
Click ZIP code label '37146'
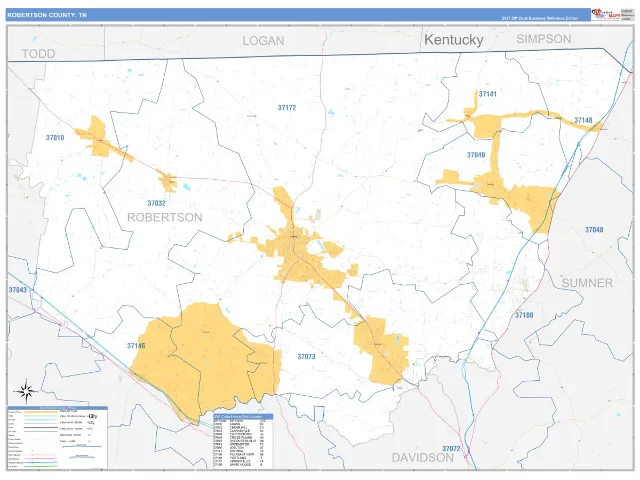[136, 346]
